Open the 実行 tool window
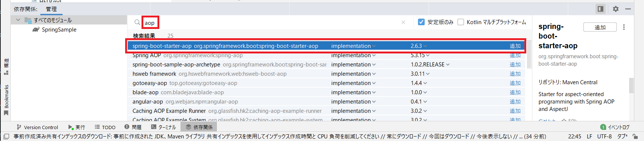 (77, 127)
